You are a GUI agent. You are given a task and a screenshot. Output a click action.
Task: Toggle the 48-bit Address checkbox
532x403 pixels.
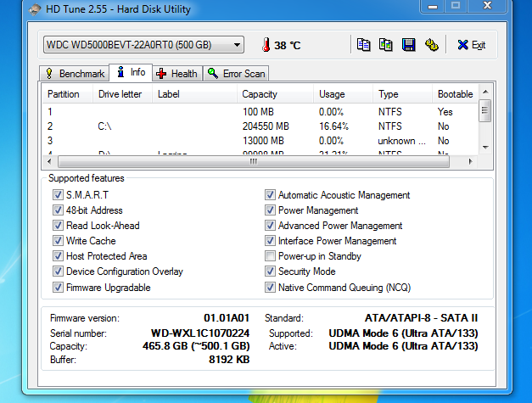[x=58, y=210]
